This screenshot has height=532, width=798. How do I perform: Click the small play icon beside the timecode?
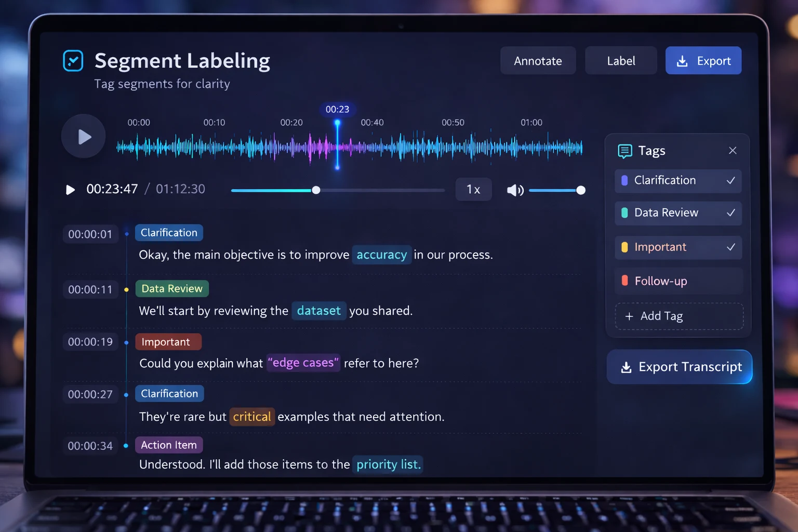pos(70,190)
